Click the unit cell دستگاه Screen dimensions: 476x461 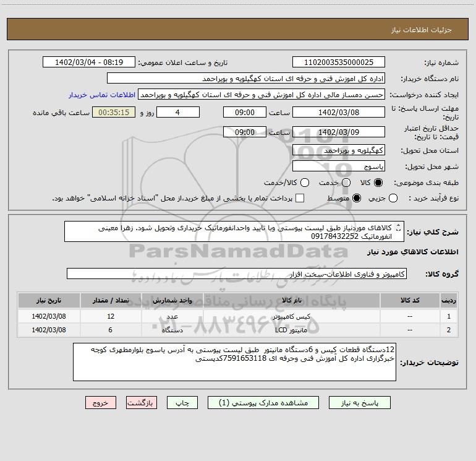click(172, 330)
